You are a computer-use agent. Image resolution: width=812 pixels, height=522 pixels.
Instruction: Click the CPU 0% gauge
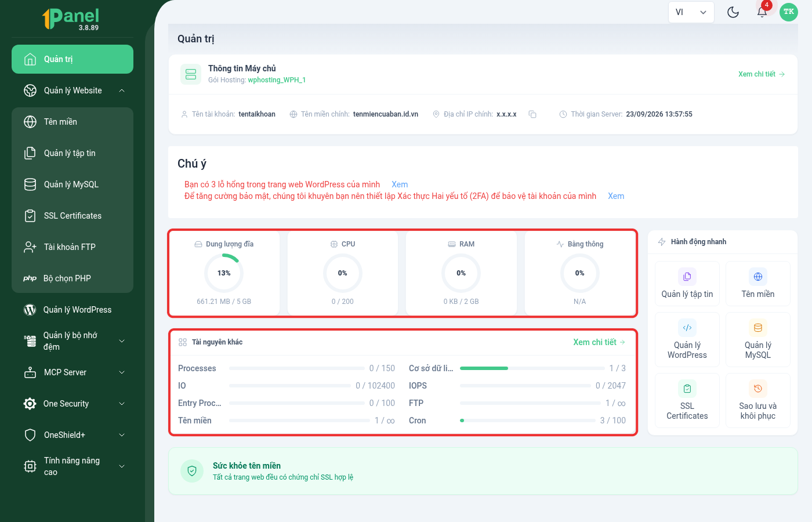pyautogui.click(x=343, y=273)
